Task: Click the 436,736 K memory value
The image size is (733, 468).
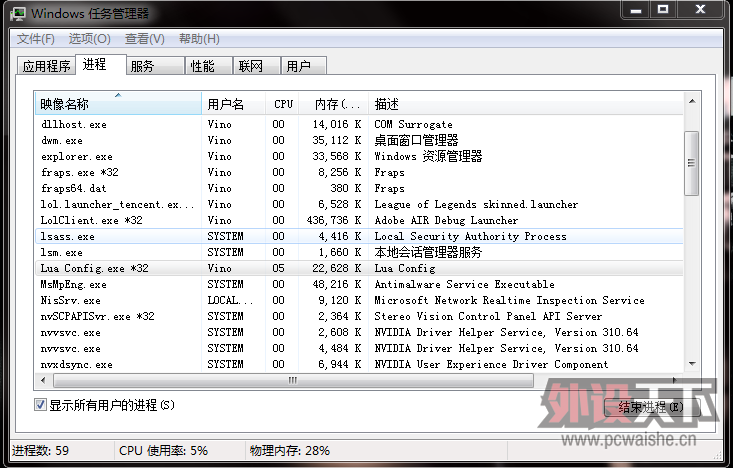Action: pos(333,220)
